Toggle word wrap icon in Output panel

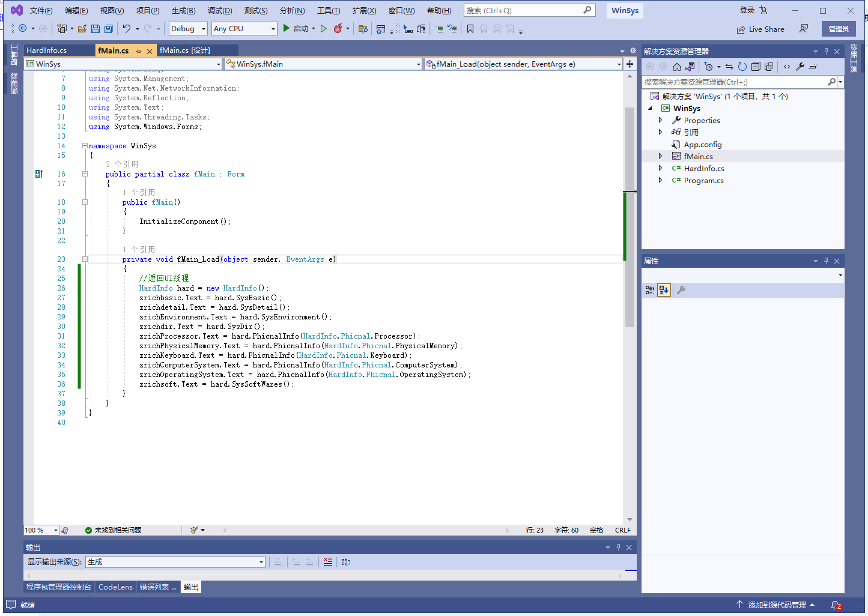(x=346, y=562)
